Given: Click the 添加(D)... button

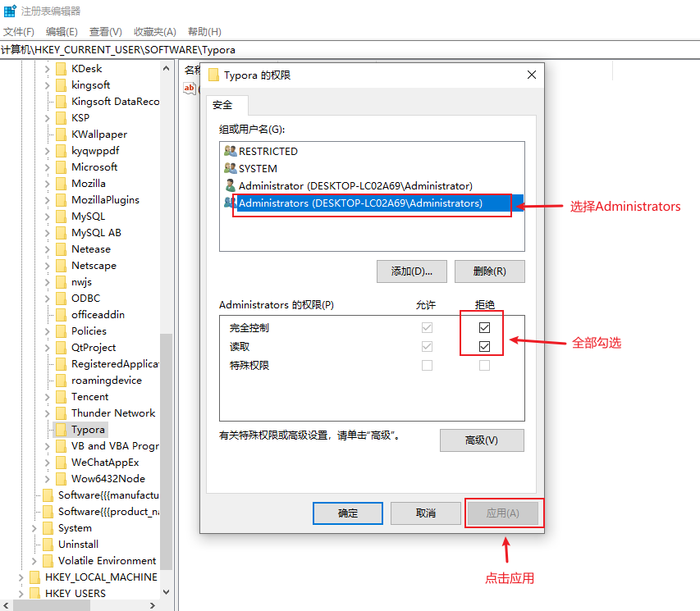Looking at the screenshot, I should 412,271.
